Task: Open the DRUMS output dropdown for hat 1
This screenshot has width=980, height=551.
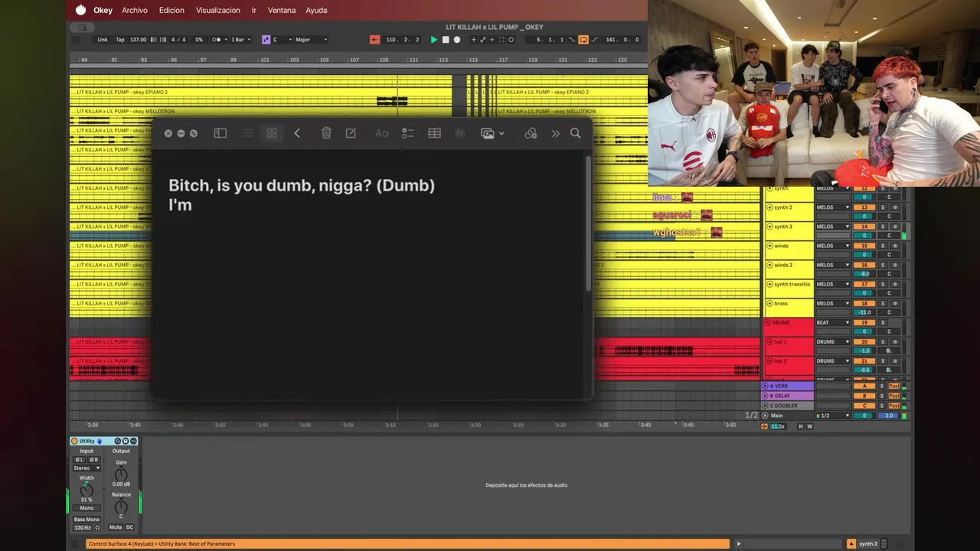Action: pyautogui.click(x=833, y=341)
